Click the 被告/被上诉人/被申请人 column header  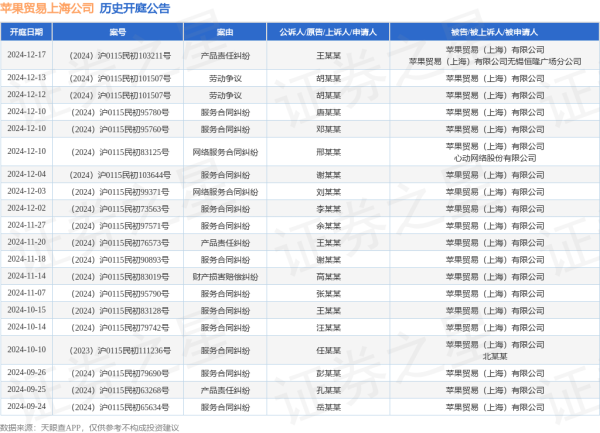494,32
